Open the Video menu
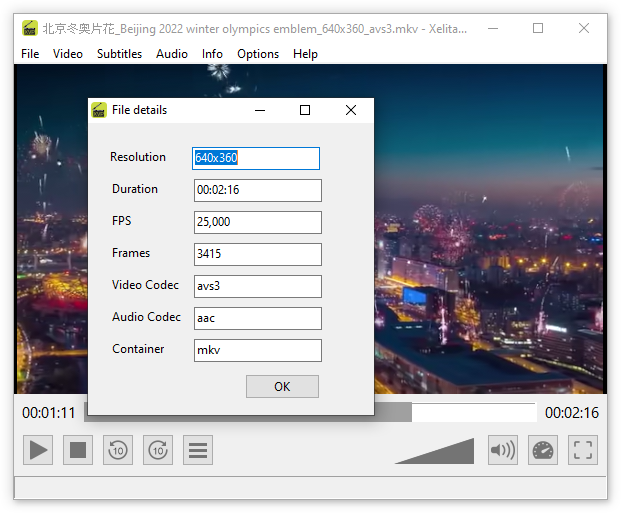The image size is (621, 513). tap(68, 54)
